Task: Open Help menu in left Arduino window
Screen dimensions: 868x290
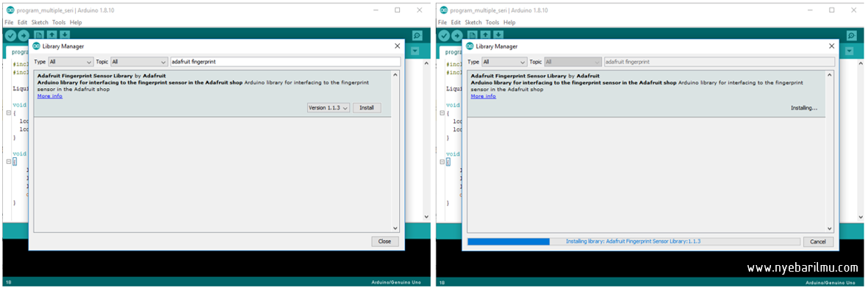Action: 76,23
